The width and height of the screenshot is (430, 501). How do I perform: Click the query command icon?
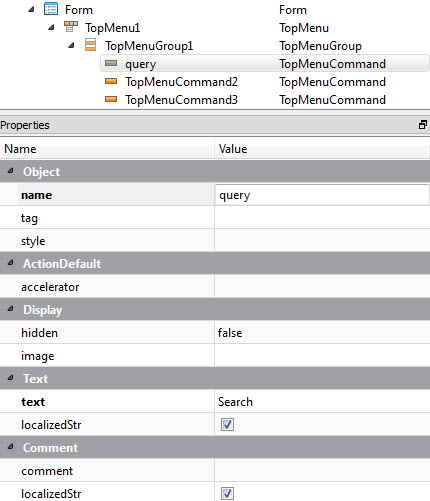click(x=111, y=63)
